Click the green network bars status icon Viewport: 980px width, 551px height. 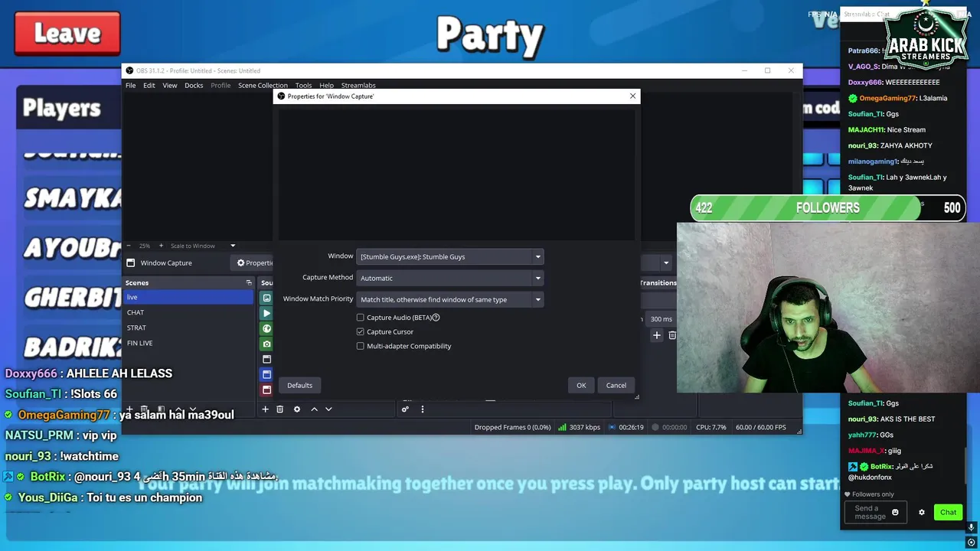coord(562,427)
